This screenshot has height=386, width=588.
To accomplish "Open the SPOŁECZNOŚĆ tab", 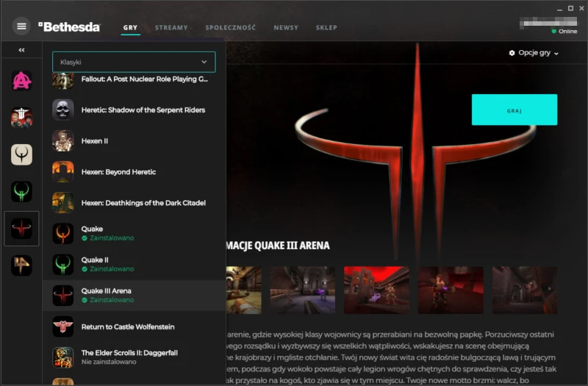I will coord(231,27).
